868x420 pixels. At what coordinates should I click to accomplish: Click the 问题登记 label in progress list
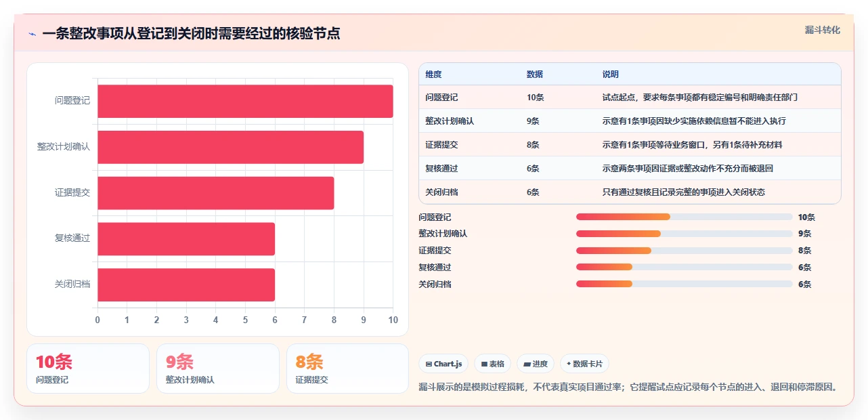pos(435,217)
